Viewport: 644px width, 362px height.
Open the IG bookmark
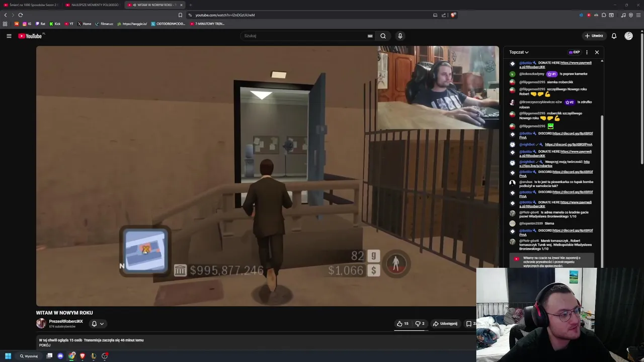click(27, 24)
